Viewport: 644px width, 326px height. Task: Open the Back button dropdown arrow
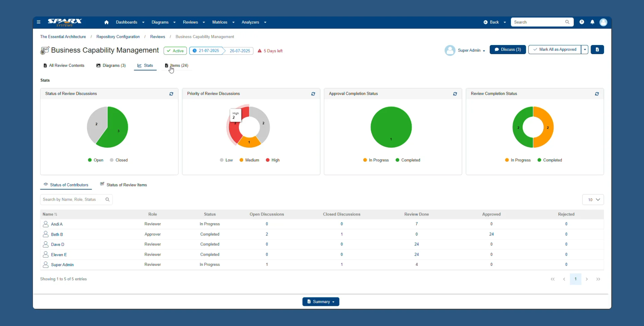(x=504, y=22)
